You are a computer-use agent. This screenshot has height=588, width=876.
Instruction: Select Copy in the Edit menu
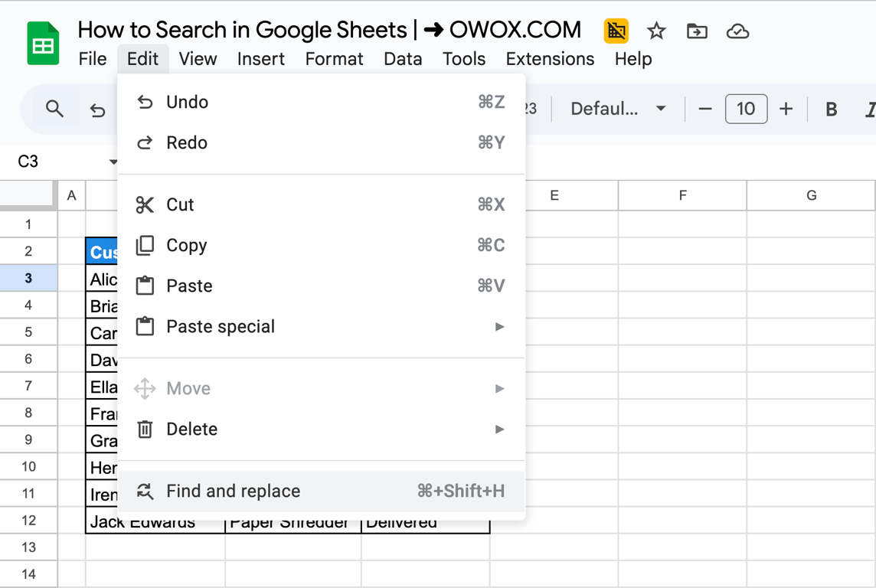click(x=322, y=245)
